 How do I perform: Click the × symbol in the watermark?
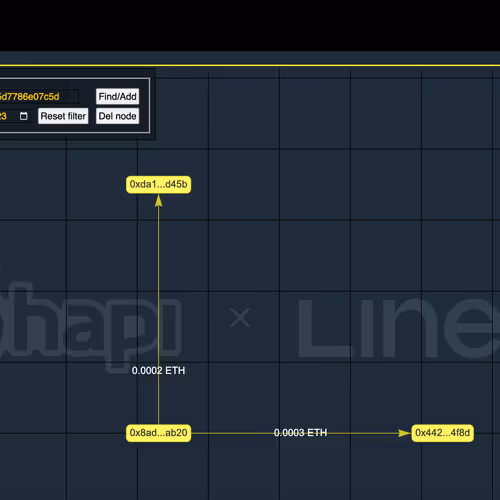click(x=240, y=317)
